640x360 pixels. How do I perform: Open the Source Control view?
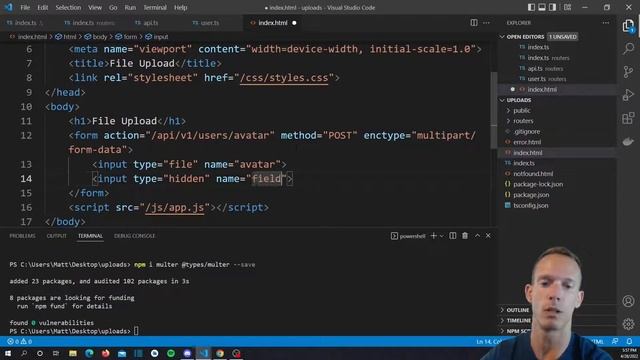click(629, 72)
